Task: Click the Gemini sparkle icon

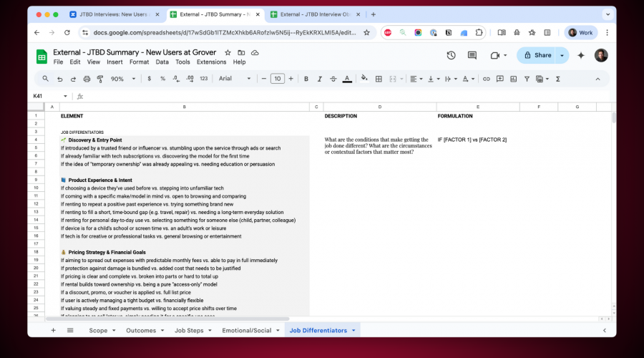Action: pyautogui.click(x=581, y=55)
